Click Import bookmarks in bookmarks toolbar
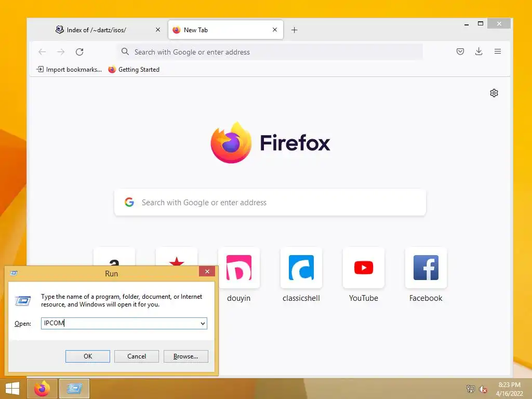Screen dimensions: 532x399 tap(69, 70)
